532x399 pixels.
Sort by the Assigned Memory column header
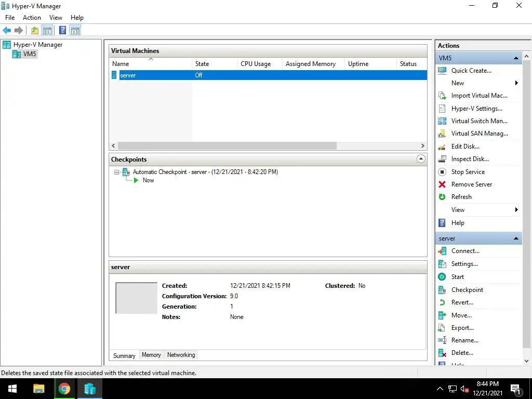(x=313, y=64)
